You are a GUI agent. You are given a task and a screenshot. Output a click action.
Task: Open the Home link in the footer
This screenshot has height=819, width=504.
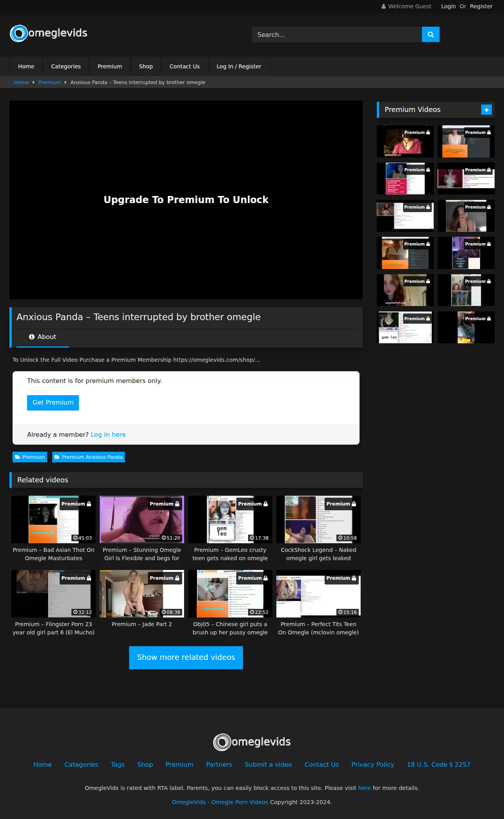point(42,764)
